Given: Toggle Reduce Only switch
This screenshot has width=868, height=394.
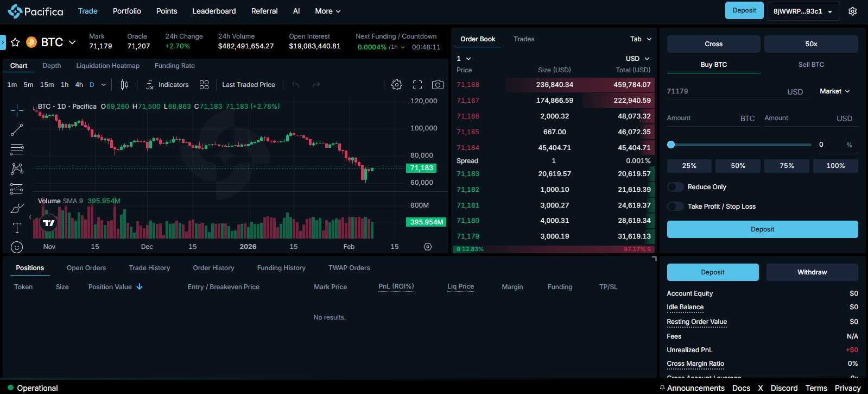Looking at the screenshot, I should (x=675, y=187).
